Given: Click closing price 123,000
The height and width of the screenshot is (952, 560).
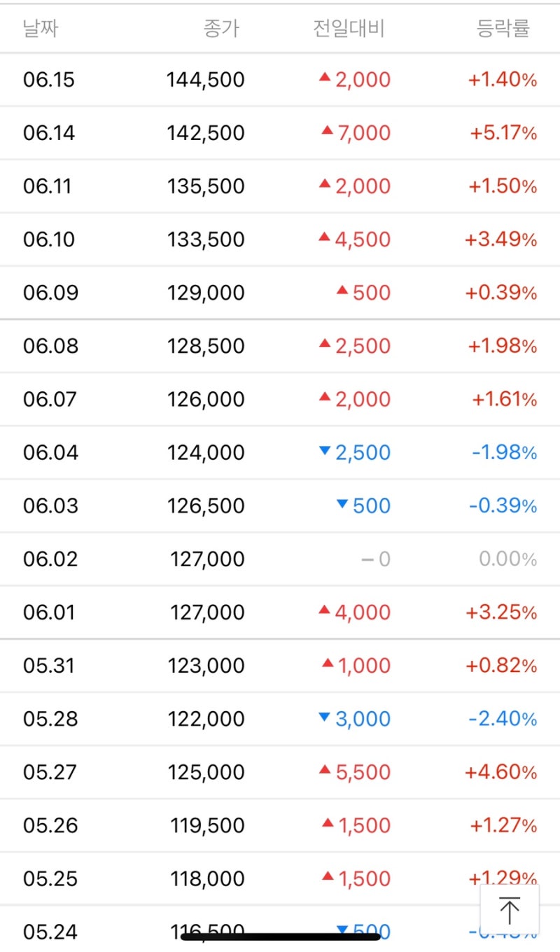Looking at the screenshot, I should tap(206, 666).
